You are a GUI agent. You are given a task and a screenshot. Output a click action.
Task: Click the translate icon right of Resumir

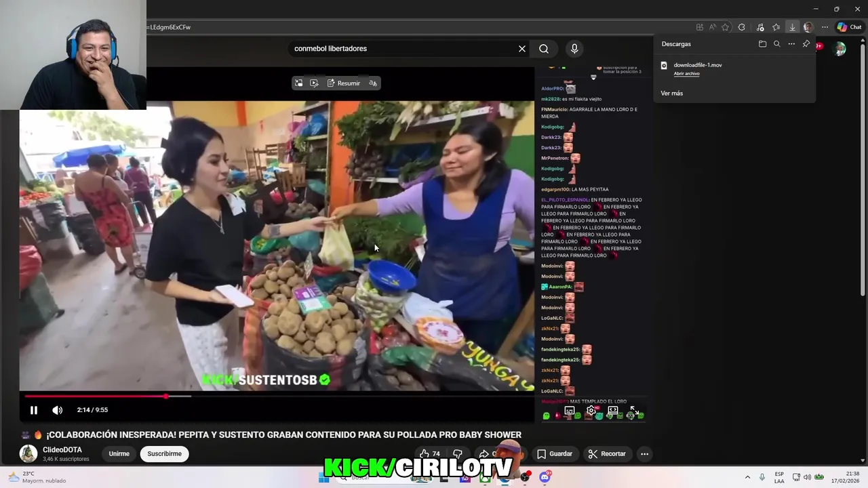coord(373,83)
